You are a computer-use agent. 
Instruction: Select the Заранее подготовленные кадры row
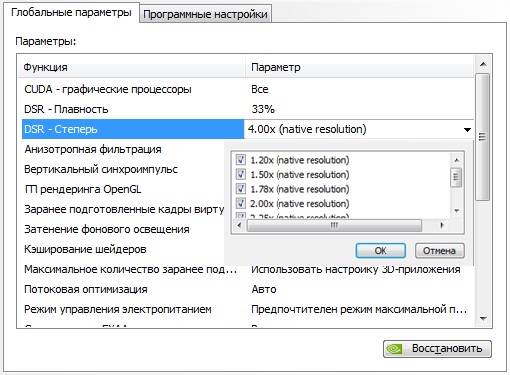pos(123,209)
